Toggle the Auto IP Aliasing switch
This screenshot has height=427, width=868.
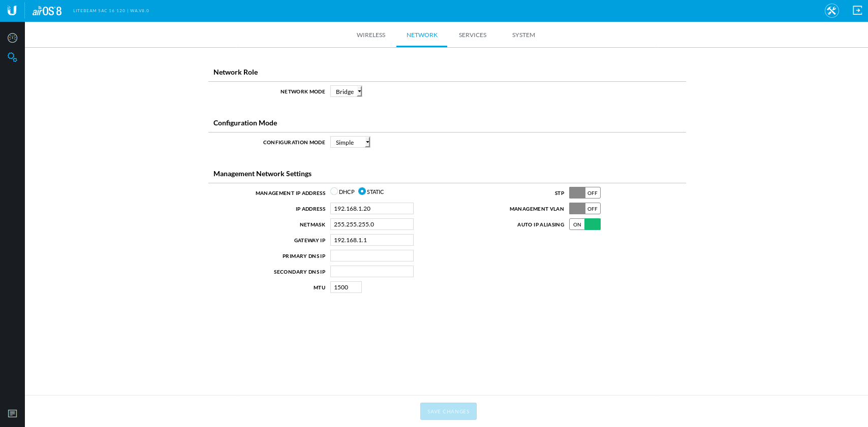585,224
